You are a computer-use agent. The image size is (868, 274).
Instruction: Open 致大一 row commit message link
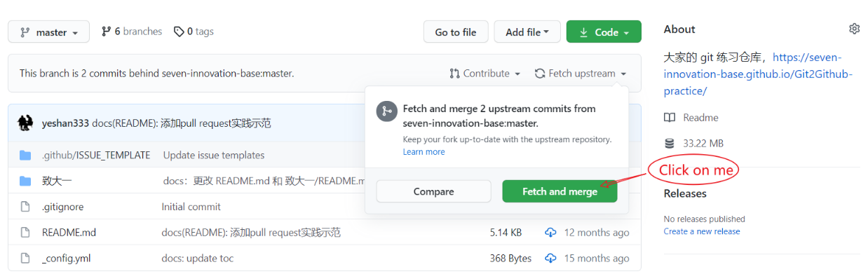(264, 181)
